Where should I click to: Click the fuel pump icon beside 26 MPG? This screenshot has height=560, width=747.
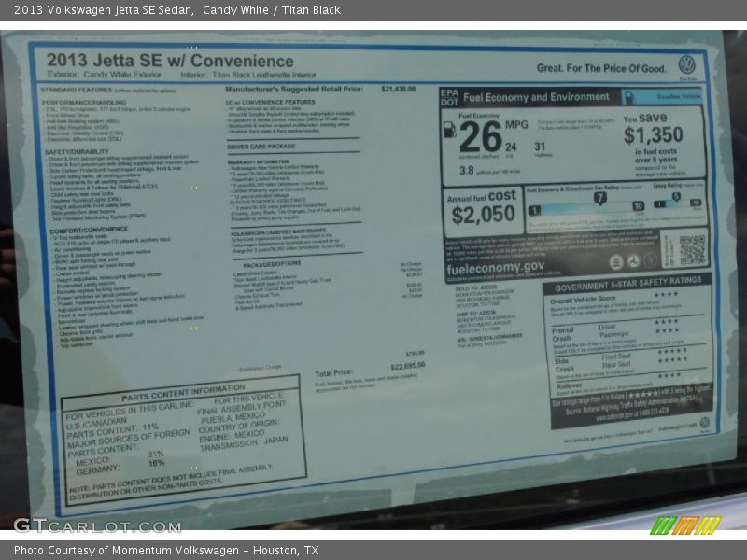(449, 130)
